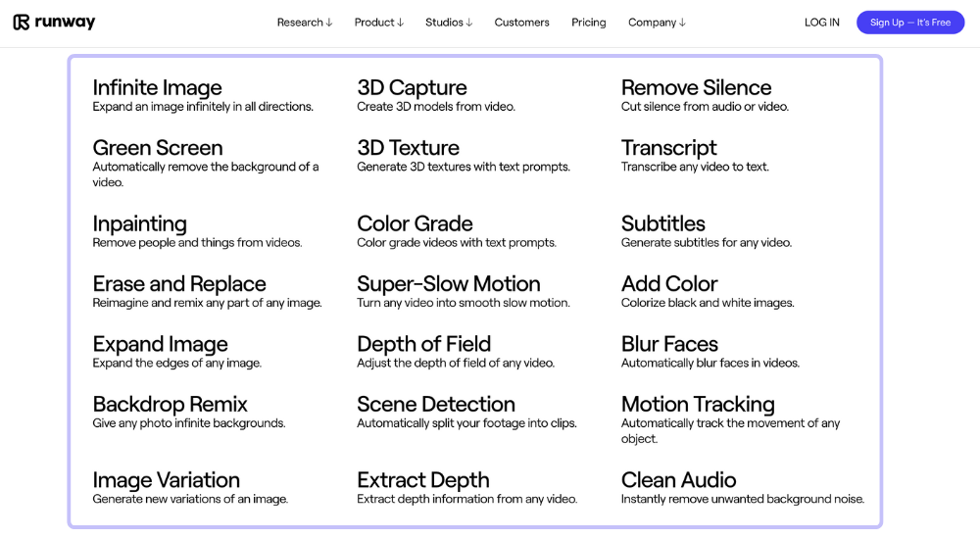Click 'Transcribe any video to text.' description
The width and height of the screenshot is (980, 539).
tap(695, 167)
